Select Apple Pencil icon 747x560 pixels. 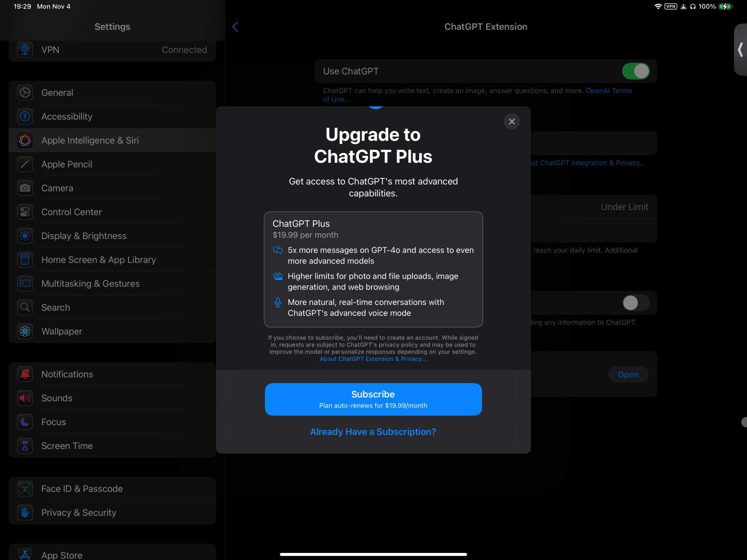(x=25, y=164)
